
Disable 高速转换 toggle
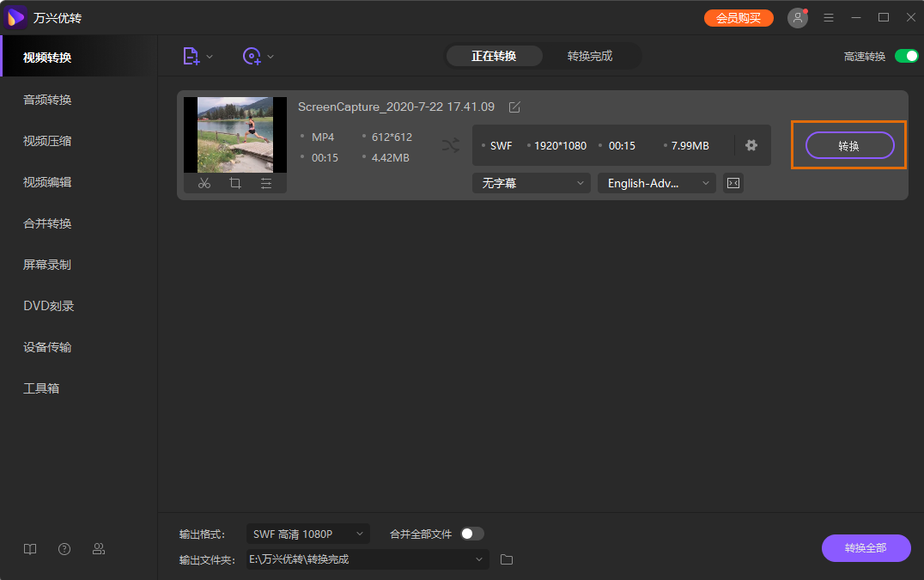coord(906,54)
